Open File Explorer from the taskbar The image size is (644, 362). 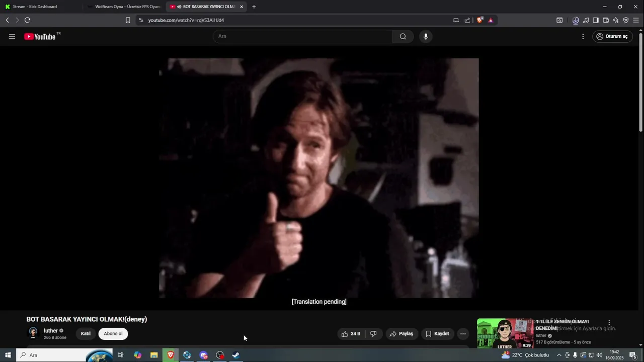pyautogui.click(x=154, y=355)
